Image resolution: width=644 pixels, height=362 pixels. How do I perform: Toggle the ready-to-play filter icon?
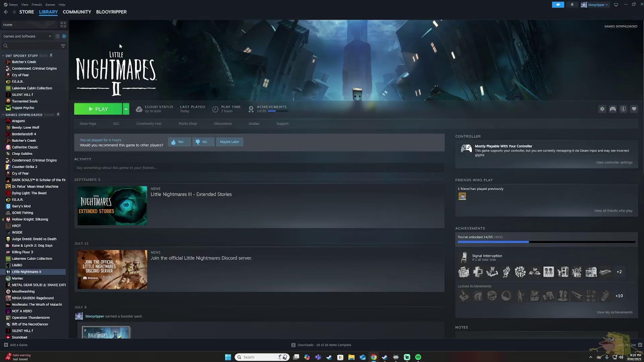click(64, 36)
